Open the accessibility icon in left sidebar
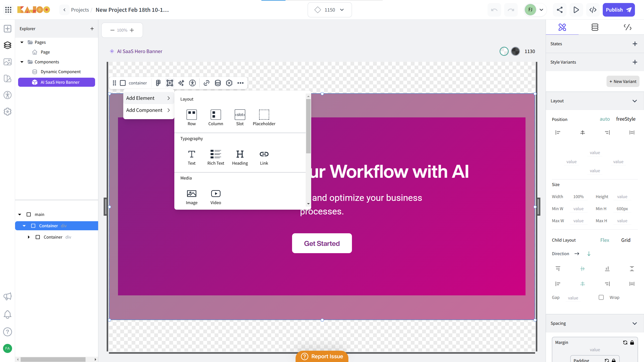The image size is (644, 362). coord(8,95)
